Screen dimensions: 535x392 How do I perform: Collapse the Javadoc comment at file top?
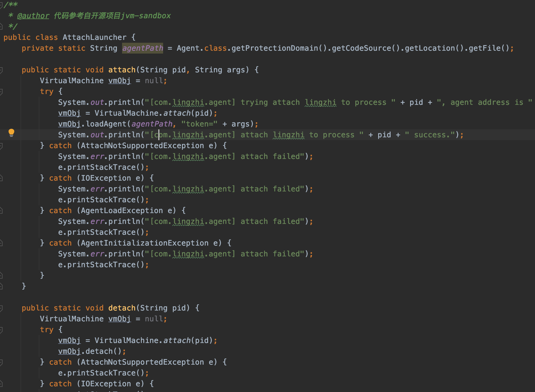tap(1, 5)
